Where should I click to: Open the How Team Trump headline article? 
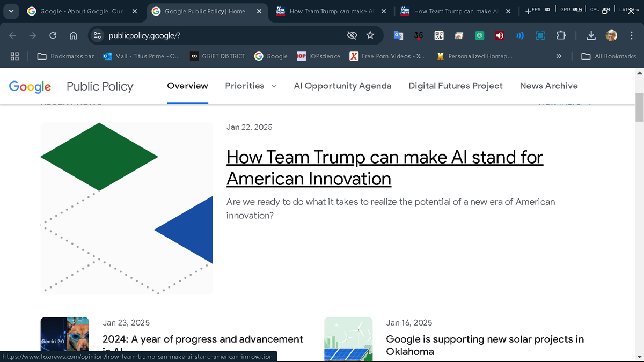385,168
